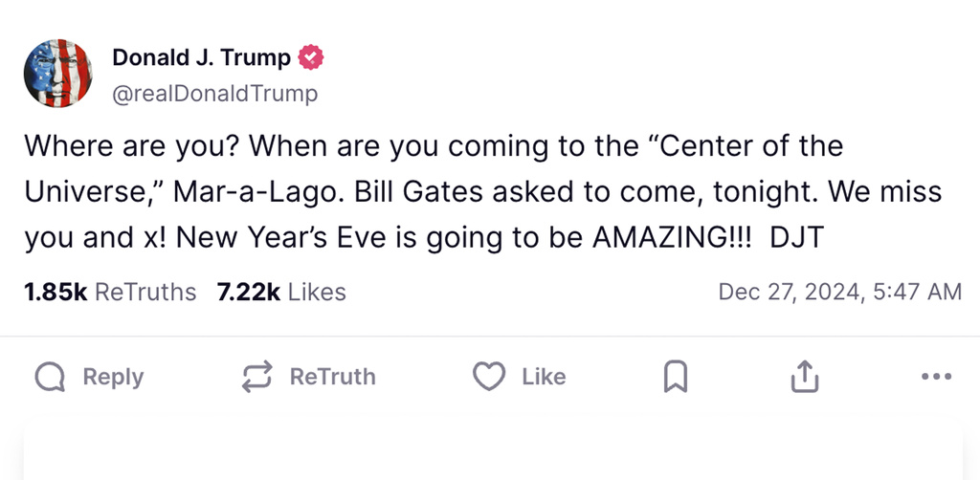Show the 7.22k Likes list
Image resolution: width=980 pixels, height=480 pixels.
point(281,292)
